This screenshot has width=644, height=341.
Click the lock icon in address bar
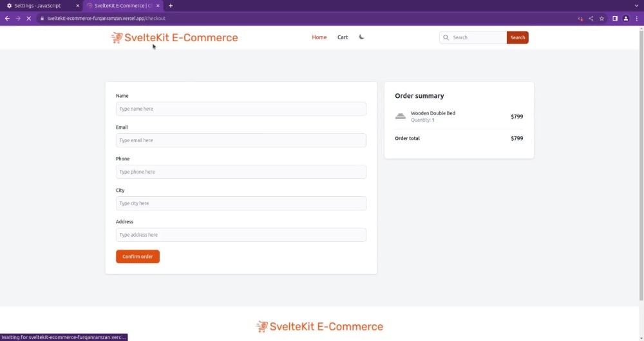[42, 19]
